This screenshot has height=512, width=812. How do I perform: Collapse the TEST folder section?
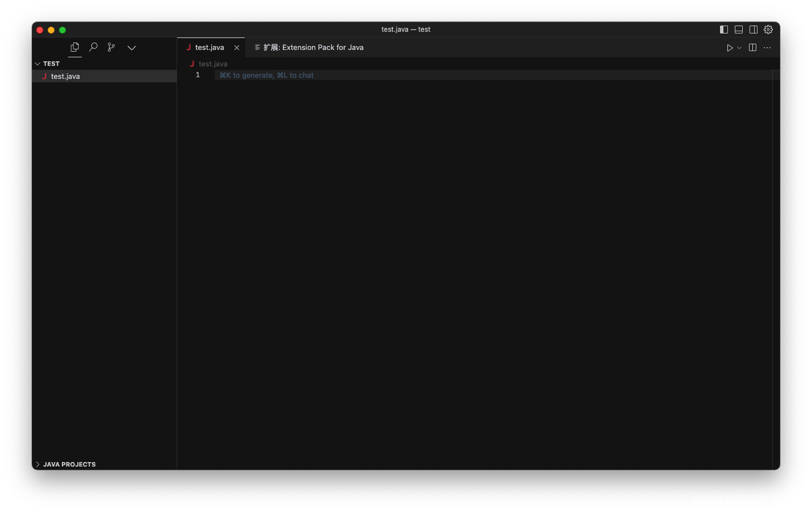(104, 64)
